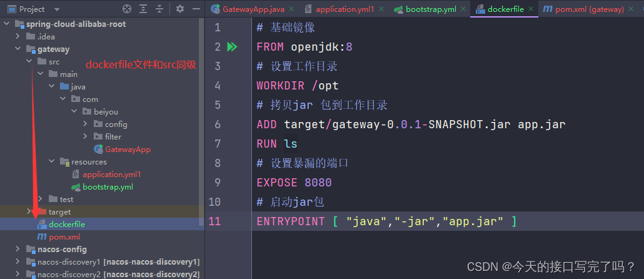Collapse spring-cloud-alibaba-root node
The height and width of the screenshot is (279, 644).
pos(6,24)
